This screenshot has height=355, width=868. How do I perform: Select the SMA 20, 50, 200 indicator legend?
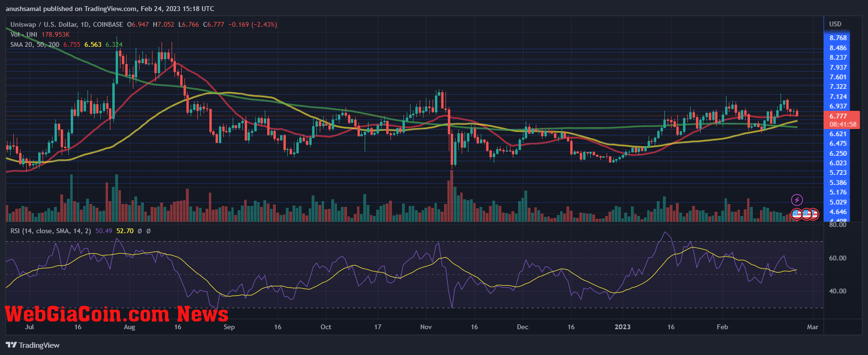35,44
